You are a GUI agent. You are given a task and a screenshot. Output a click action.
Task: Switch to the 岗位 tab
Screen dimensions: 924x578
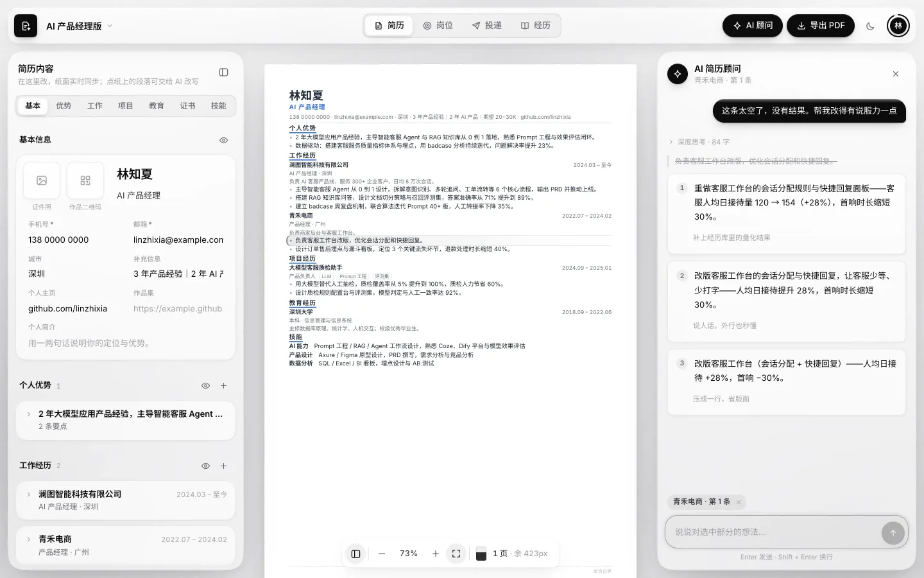[438, 26]
